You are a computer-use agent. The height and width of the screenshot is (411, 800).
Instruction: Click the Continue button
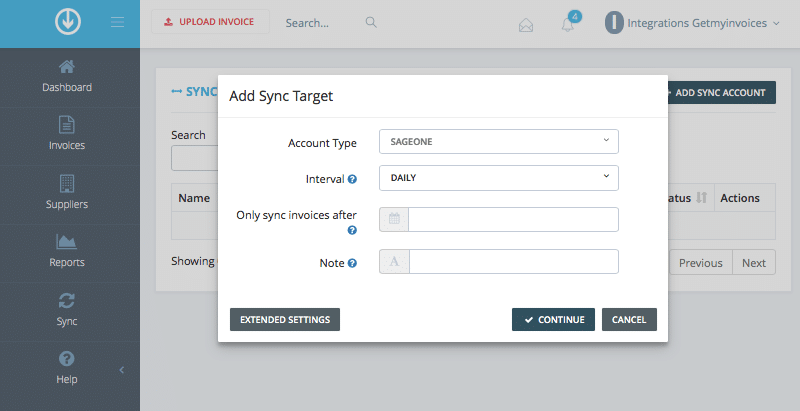pos(553,320)
